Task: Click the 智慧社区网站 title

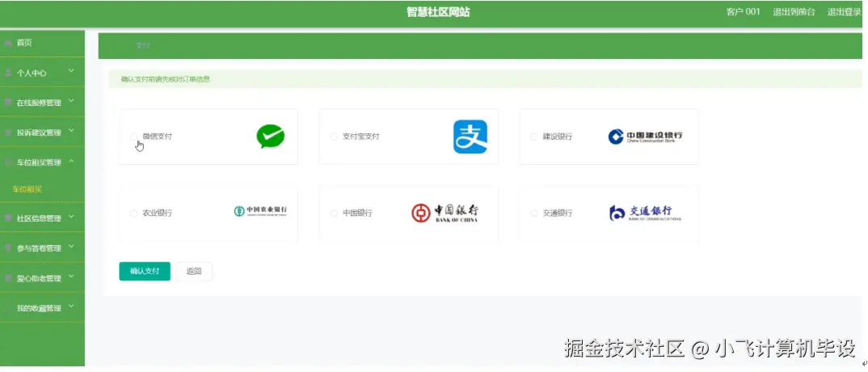Action: [438, 12]
